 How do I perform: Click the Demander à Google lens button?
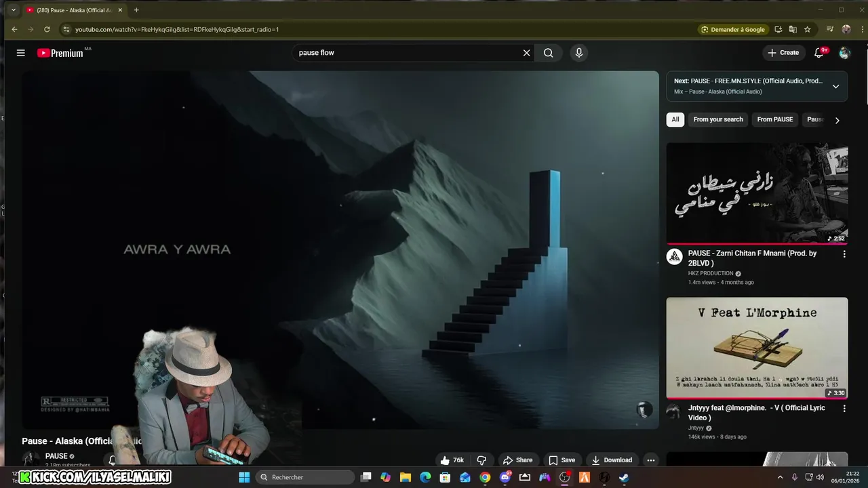[x=733, y=29]
